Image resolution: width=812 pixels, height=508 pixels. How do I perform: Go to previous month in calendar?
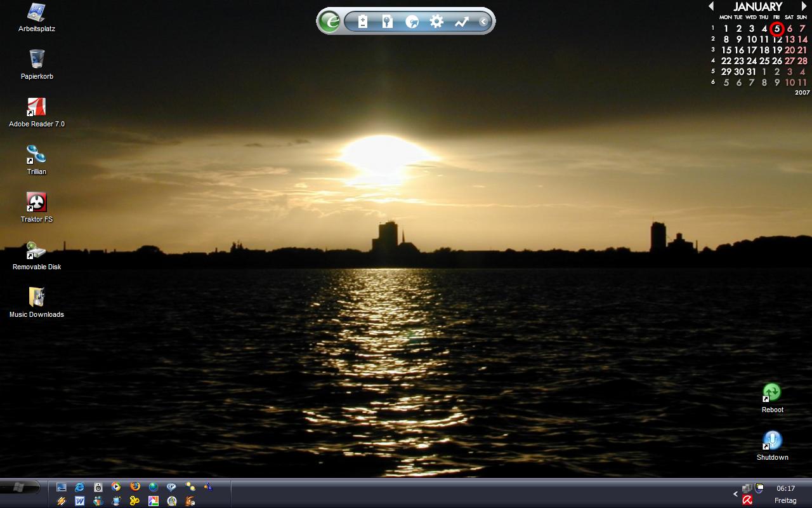(711, 6)
